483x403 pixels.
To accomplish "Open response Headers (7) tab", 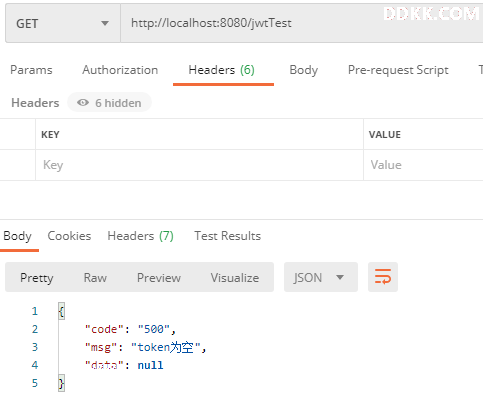I will (140, 236).
